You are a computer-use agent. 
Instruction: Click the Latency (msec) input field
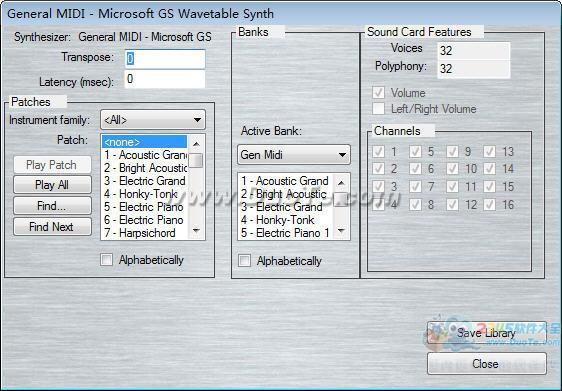[165, 79]
